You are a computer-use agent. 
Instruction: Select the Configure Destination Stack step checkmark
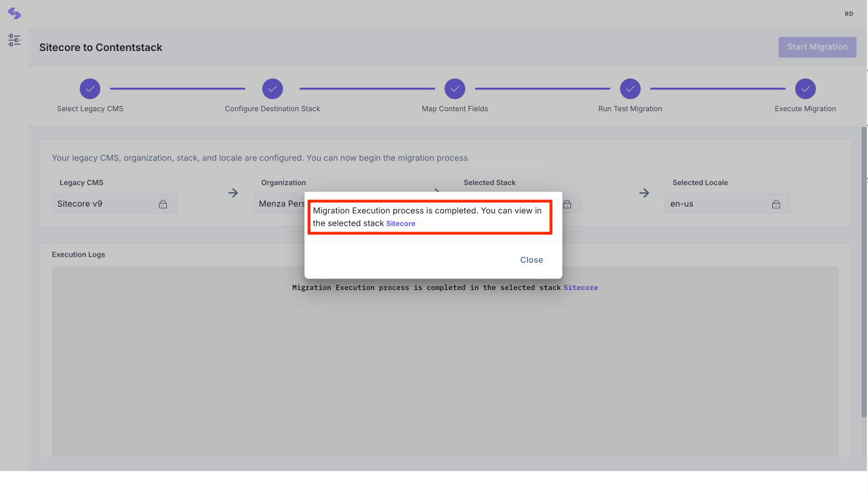tap(272, 89)
